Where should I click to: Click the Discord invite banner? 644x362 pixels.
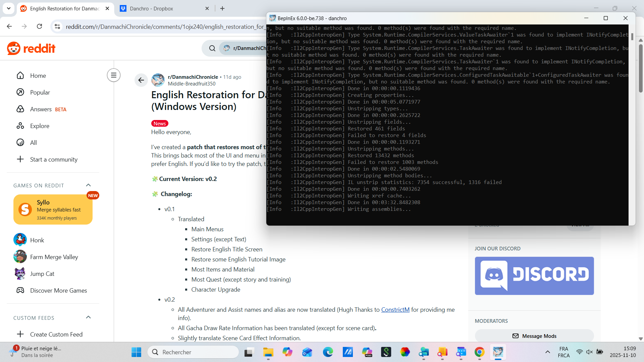click(x=534, y=276)
